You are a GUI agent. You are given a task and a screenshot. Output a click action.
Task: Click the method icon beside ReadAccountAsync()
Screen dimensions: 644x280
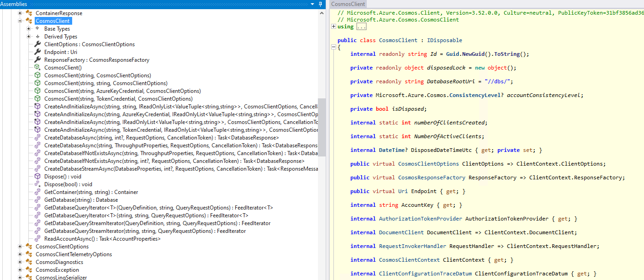37,239
